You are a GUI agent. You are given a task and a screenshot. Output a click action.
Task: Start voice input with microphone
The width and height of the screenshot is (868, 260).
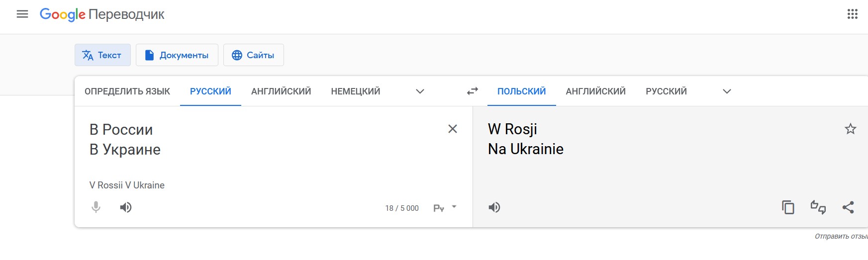[x=96, y=207]
